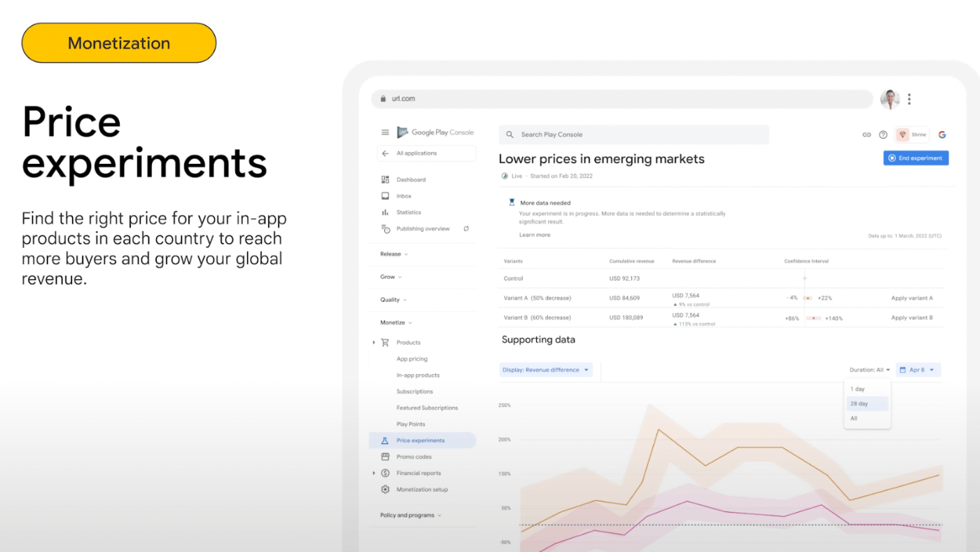The image size is (980, 552).
Task: Select All in duration menu
Action: click(x=868, y=419)
